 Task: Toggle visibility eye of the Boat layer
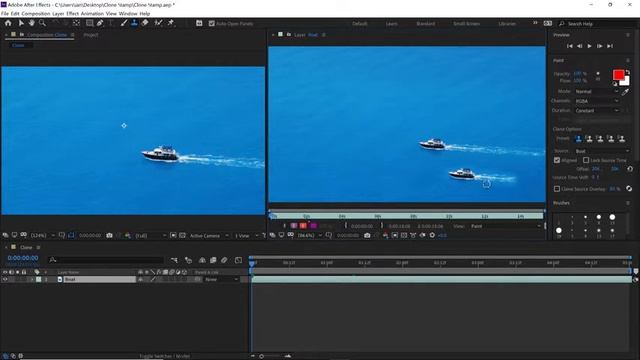tap(5, 280)
